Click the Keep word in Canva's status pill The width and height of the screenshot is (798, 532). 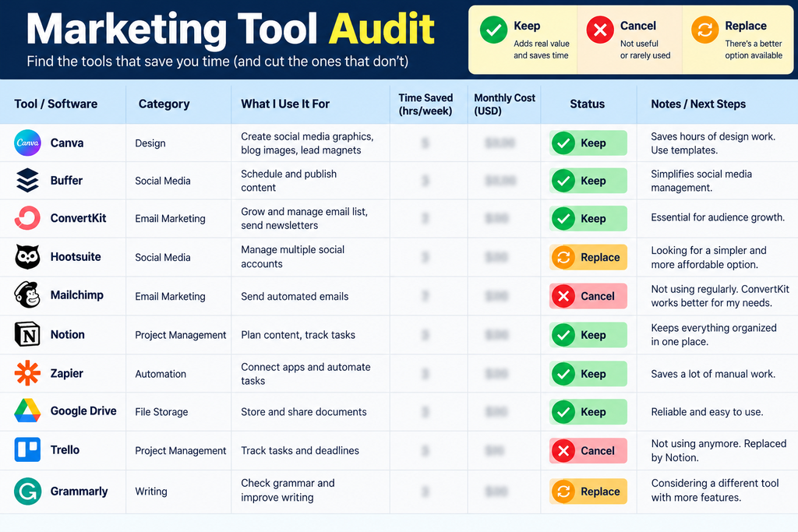tap(593, 143)
